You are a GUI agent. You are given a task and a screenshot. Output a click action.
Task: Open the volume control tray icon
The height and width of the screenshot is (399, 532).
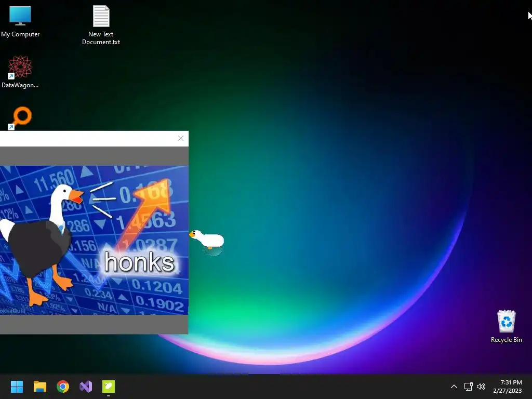[481, 387]
